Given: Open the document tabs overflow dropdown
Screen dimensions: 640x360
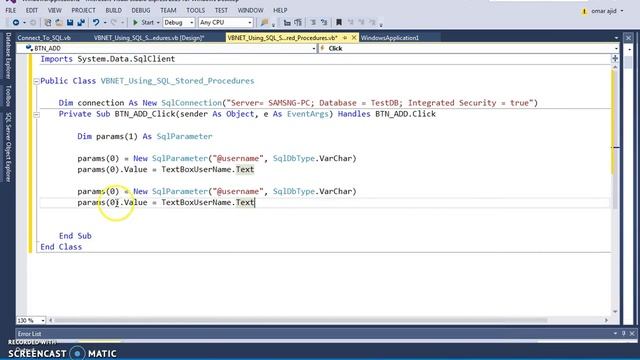Looking at the screenshot, I should click(x=616, y=38).
